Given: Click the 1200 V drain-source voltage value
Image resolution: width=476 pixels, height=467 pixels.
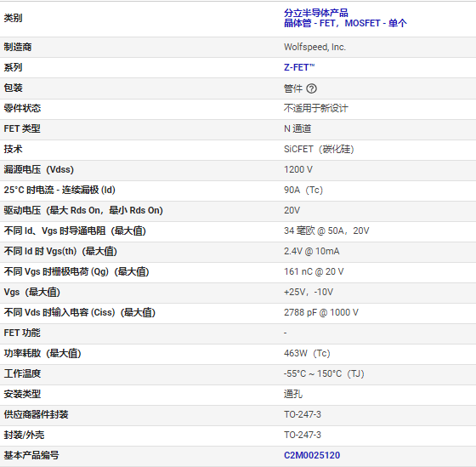Looking at the screenshot, I should 298,169.
